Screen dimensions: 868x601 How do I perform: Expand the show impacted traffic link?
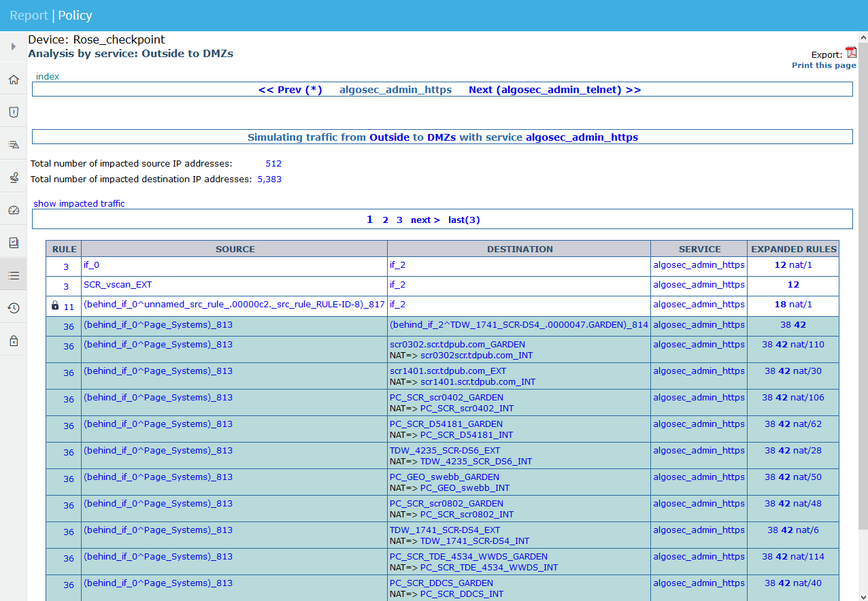pyautogui.click(x=79, y=203)
